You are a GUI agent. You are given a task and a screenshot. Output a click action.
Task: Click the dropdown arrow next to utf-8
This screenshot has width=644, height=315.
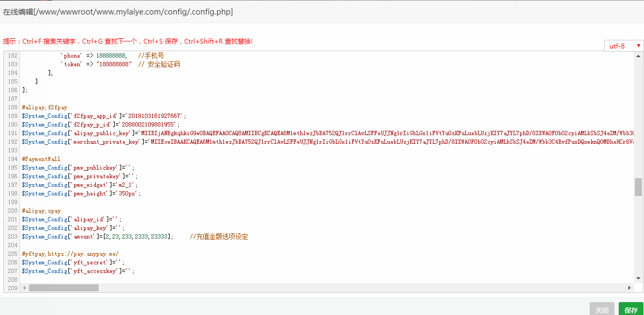(x=638, y=46)
